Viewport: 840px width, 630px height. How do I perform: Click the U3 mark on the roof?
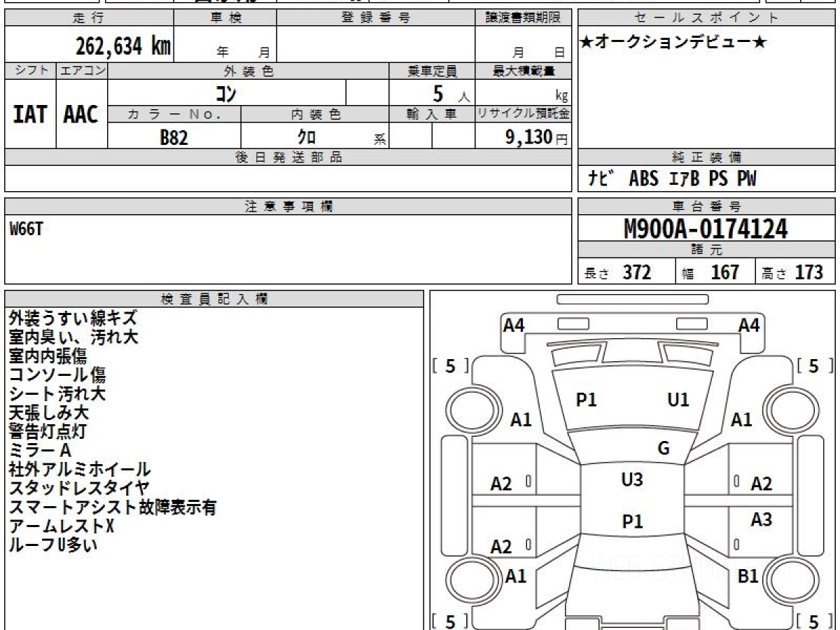(x=632, y=480)
